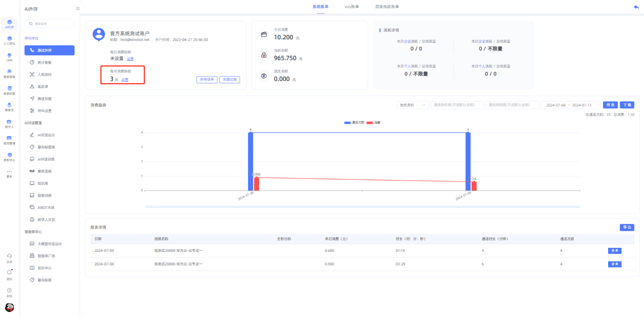Switch to the 回拨线路账单 tab
Viewport: 644px width, 317px height.
point(387,7)
